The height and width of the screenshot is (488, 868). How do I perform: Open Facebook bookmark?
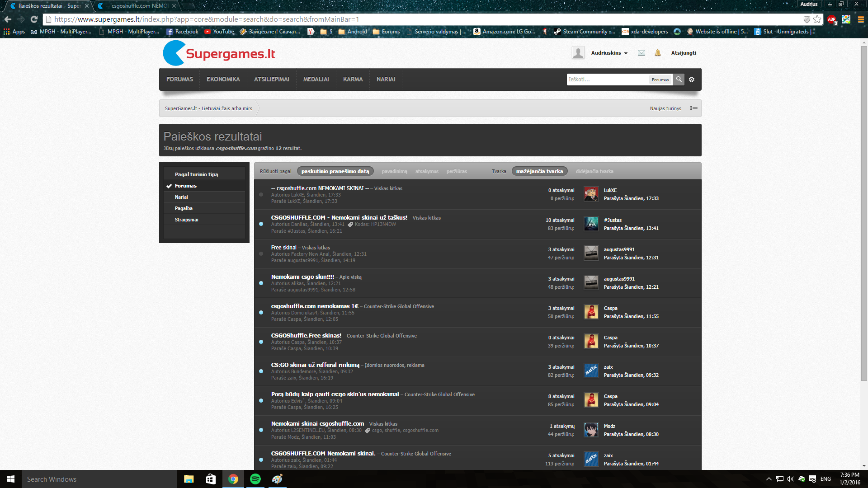[182, 32]
